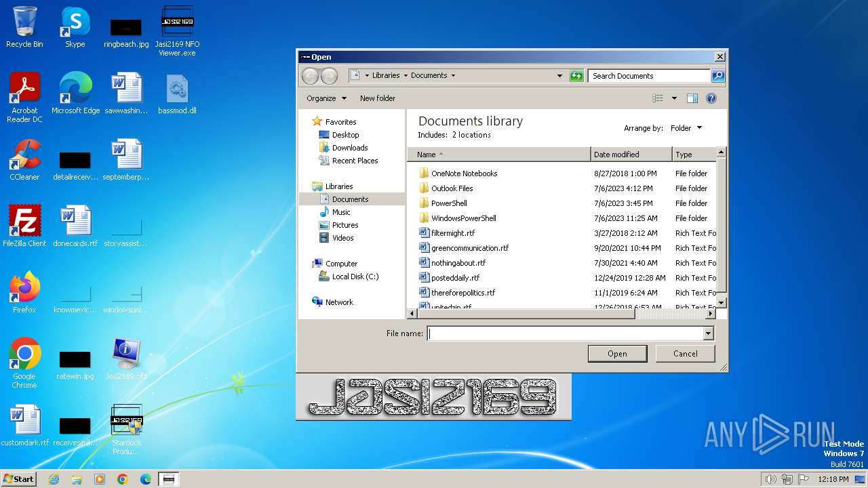Click the horizontal scrollbar right arrow
Image resolution: width=868 pixels, height=488 pixels.
711,314
